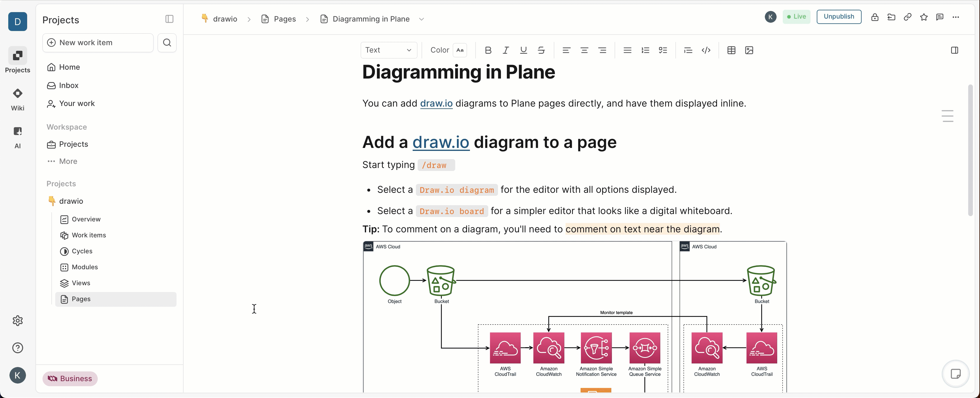Open comments using the speech bubble icon

pyautogui.click(x=940, y=17)
